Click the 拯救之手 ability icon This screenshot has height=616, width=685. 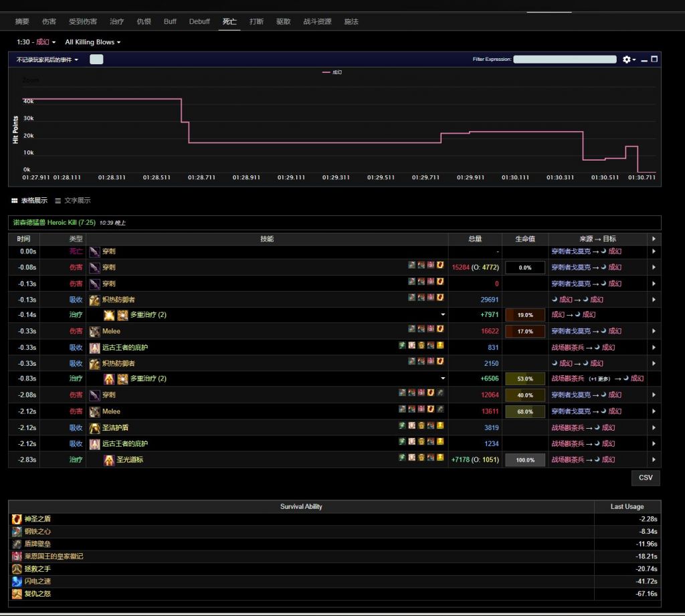(x=17, y=569)
